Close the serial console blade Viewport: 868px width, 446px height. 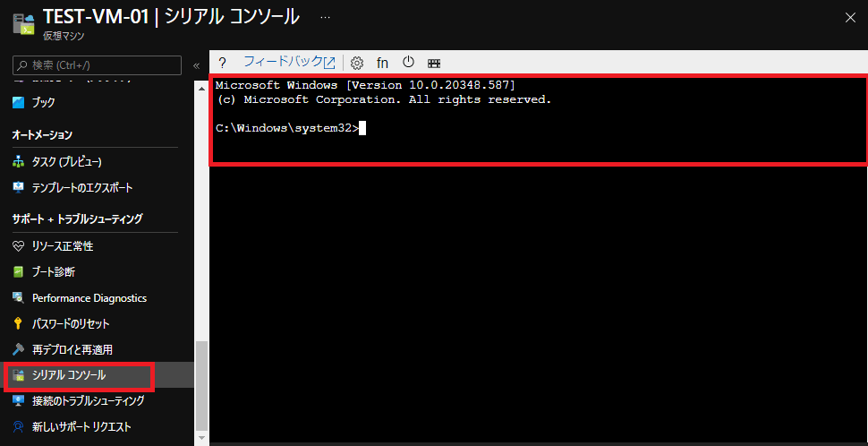[x=850, y=18]
